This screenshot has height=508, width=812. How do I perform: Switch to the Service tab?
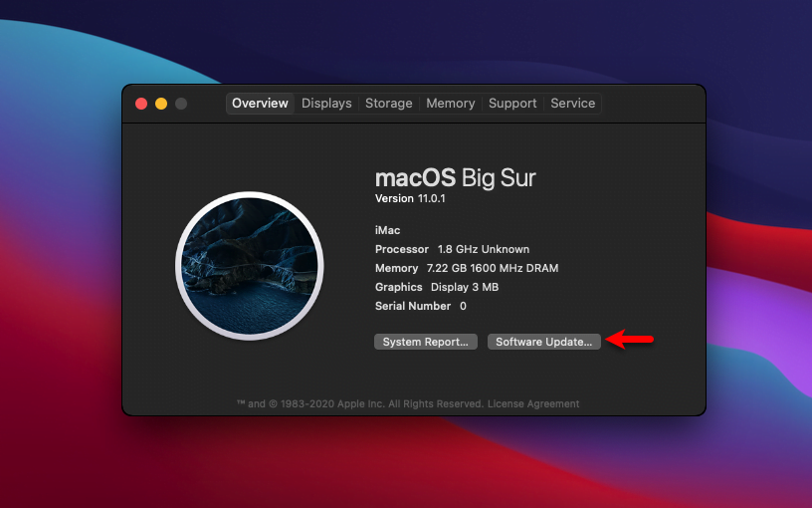(x=573, y=104)
